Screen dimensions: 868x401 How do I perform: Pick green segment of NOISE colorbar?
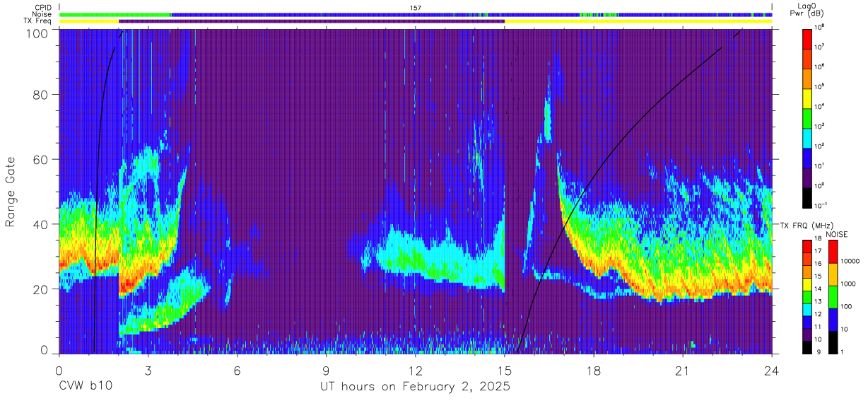pos(833,297)
